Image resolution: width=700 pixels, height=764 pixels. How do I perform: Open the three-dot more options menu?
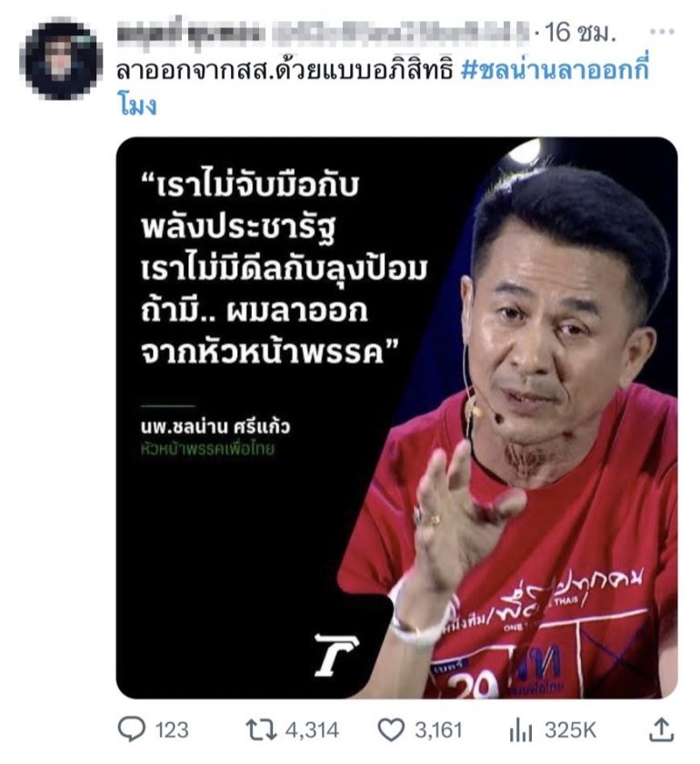pyautogui.click(x=662, y=32)
